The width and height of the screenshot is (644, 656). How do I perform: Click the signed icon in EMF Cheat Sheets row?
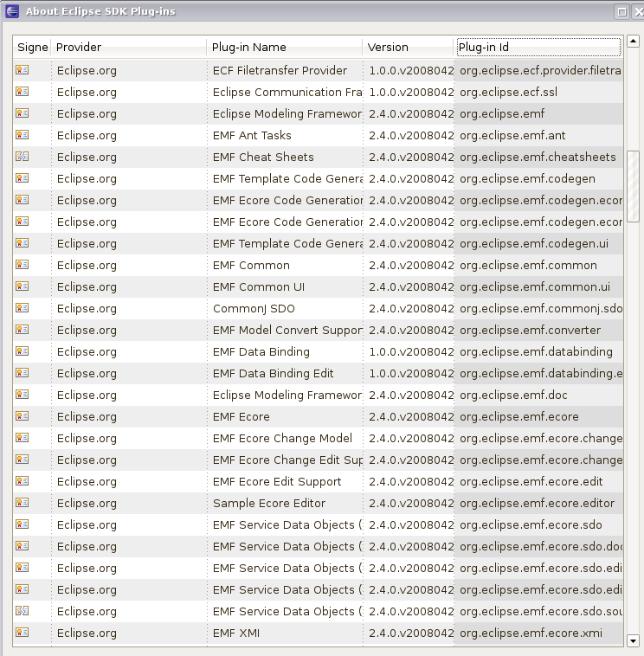click(23, 157)
